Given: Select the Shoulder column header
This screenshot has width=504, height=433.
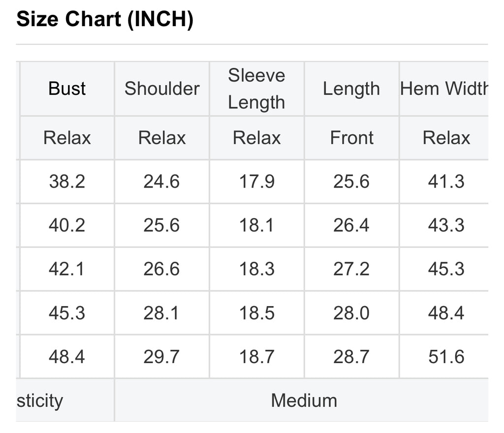Looking at the screenshot, I should pos(161,89).
